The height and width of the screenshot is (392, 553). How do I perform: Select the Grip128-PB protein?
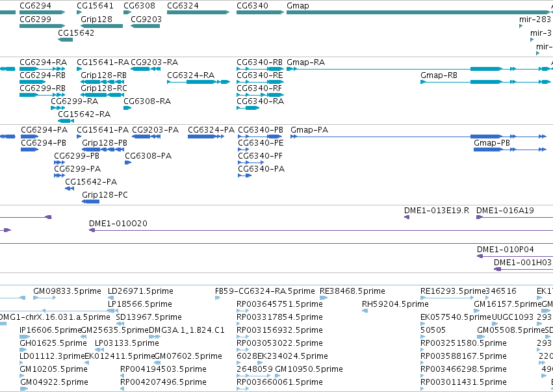tap(103, 150)
